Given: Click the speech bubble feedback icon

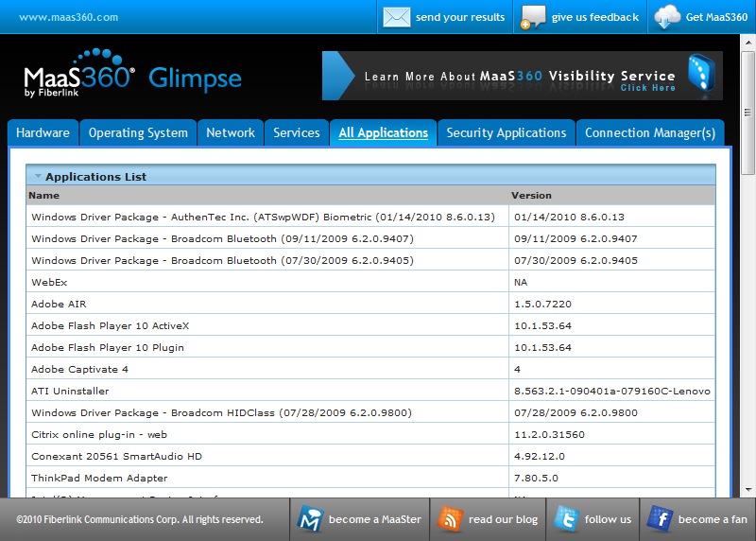Looking at the screenshot, I should click(x=533, y=17).
